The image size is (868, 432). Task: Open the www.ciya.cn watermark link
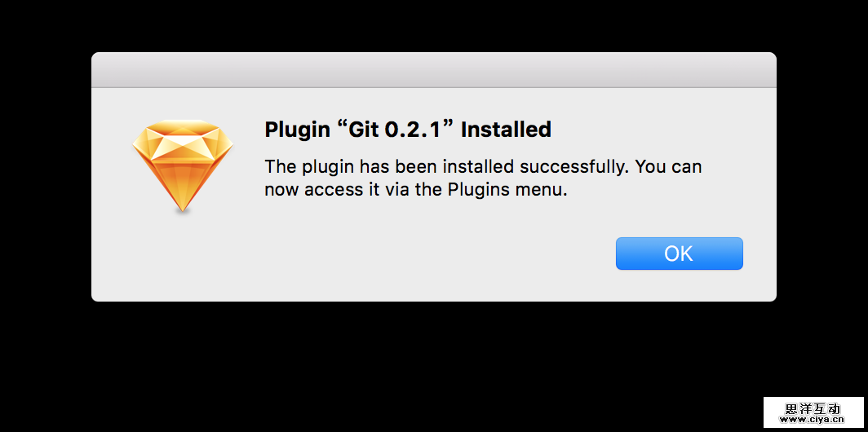click(813, 421)
